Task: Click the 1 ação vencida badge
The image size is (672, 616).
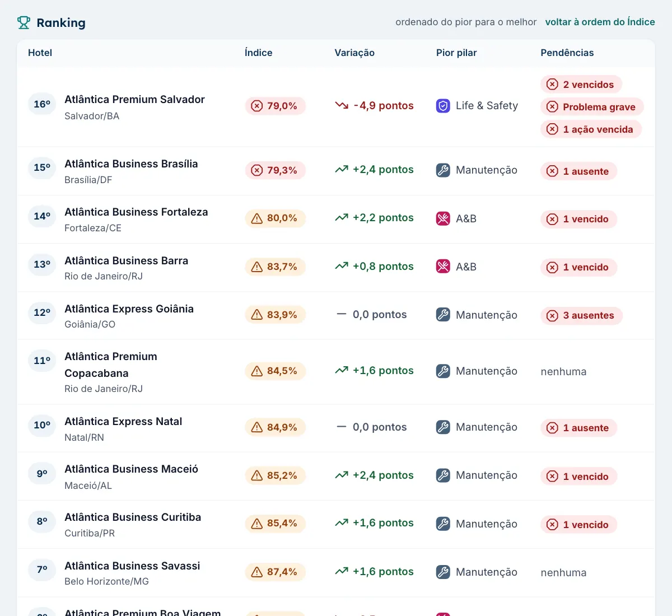Action: tap(591, 129)
